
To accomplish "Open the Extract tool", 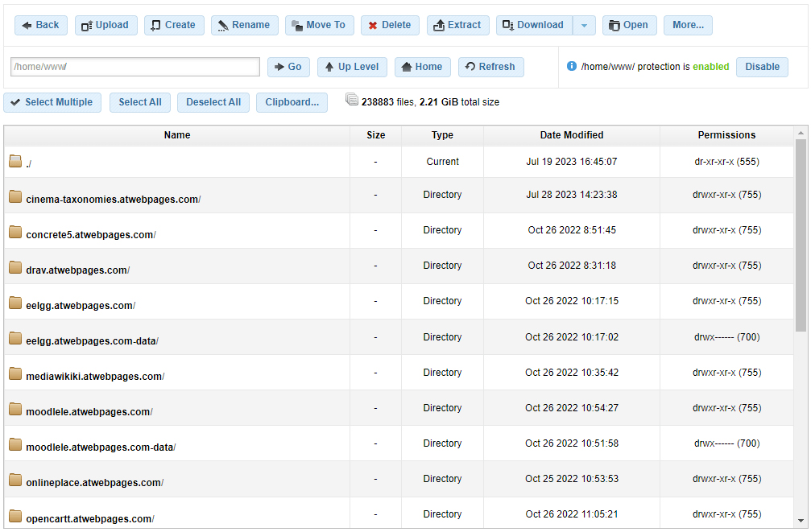I will pos(440,25).
